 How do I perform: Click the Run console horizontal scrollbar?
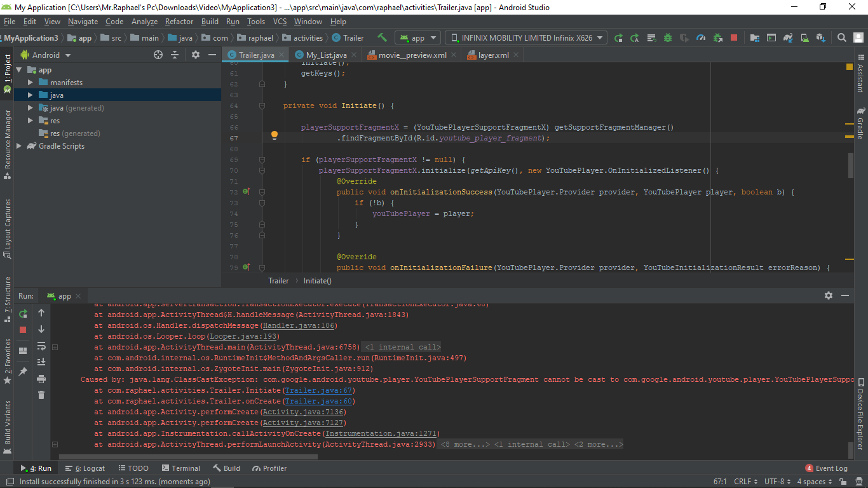tap(189, 456)
